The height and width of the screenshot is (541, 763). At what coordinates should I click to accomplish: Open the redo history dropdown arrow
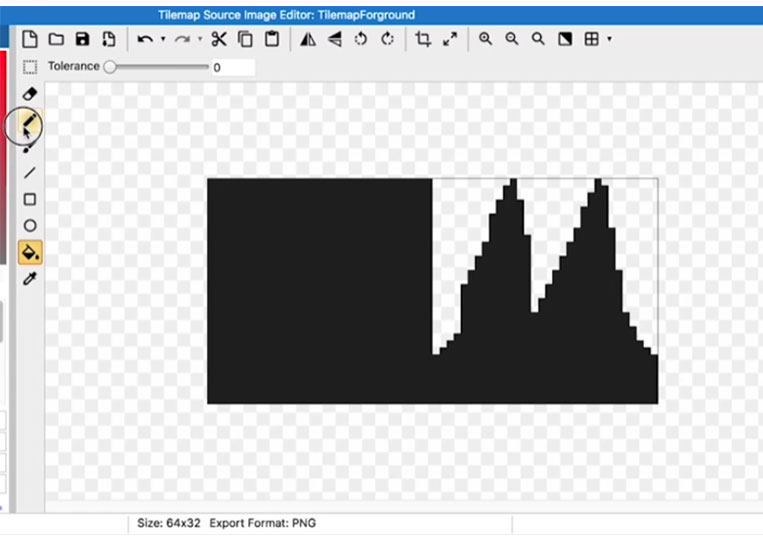coord(200,39)
